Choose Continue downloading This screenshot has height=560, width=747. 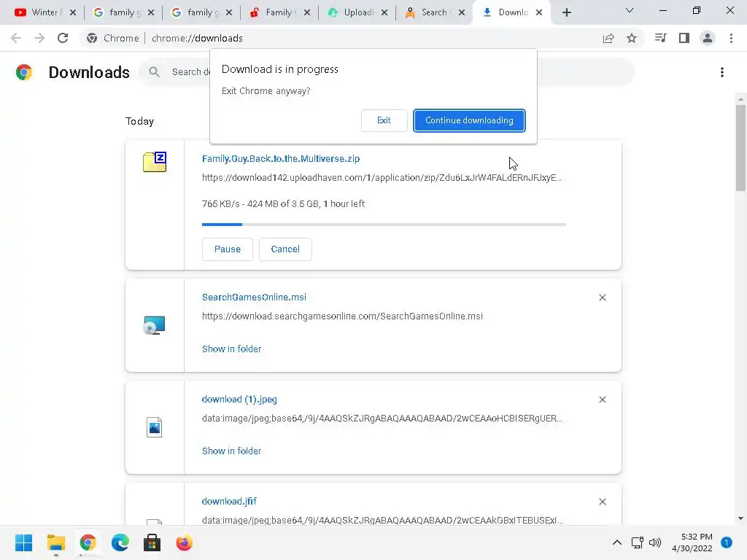coord(469,120)
